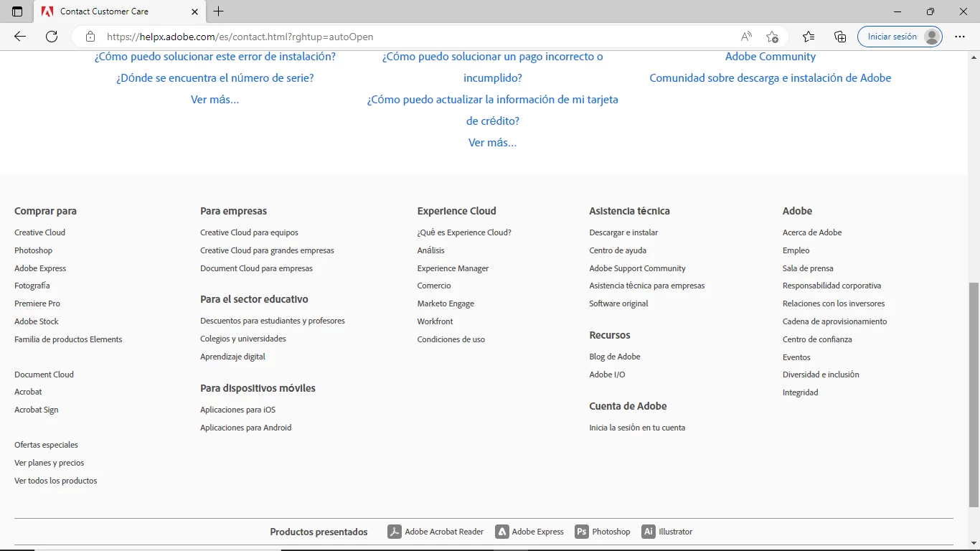Click the Iniciar sesión button
The image size is (980, 551).
pos(900,37)
